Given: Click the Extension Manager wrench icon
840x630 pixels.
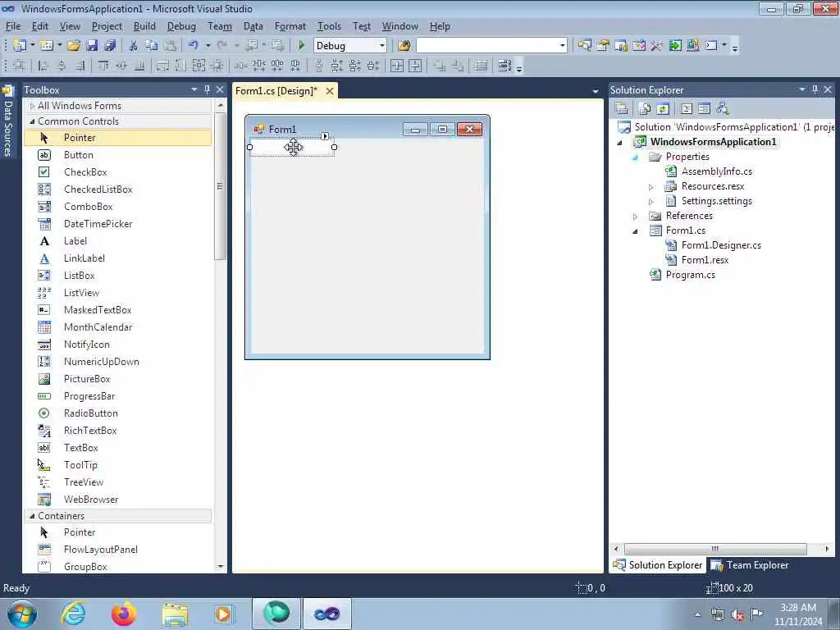Looking at the screenshot, I should (x=656, y=46).
